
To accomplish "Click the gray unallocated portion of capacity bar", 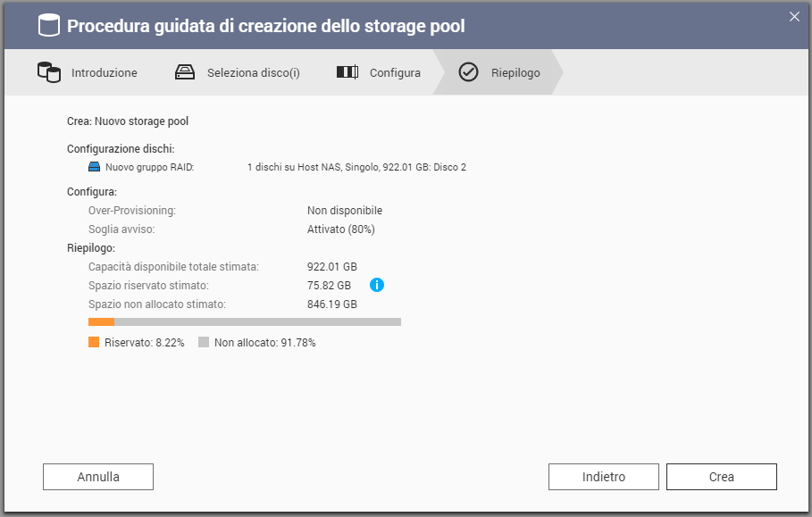I will pos(257,321).
